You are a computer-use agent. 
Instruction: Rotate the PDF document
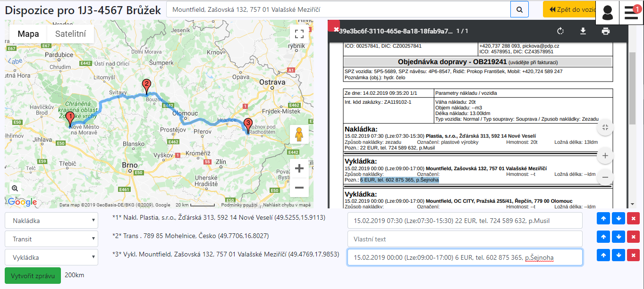coord(560,31)
